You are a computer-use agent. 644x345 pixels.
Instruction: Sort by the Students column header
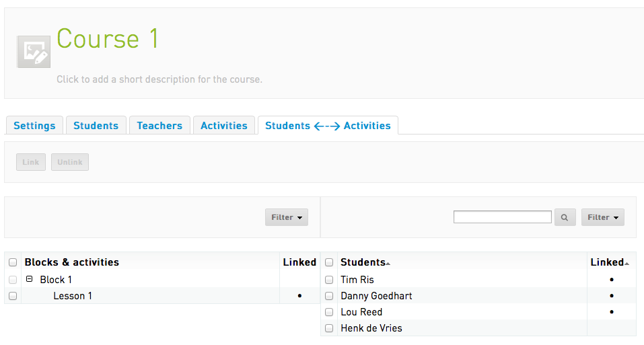coord(363,262)
